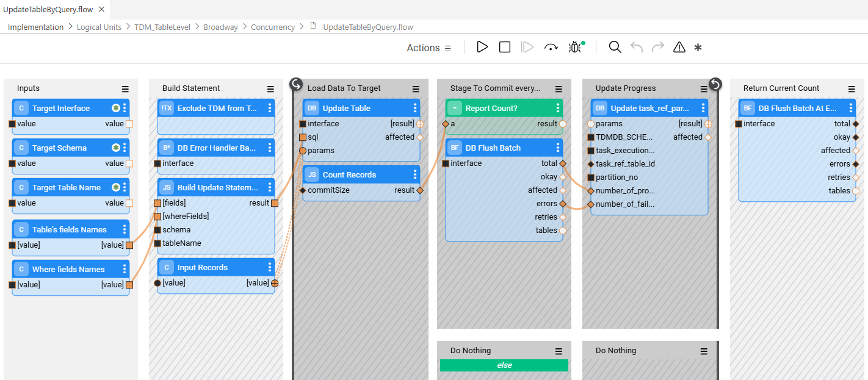Click the Step over icon
Screen dimensions: 868x380
tap(551, 48)
